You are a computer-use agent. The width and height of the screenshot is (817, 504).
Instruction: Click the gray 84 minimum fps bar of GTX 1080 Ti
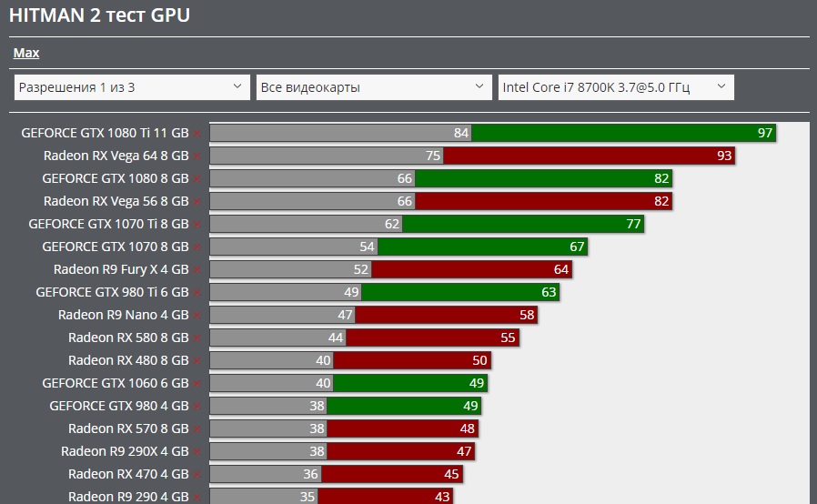coord(341,133)
